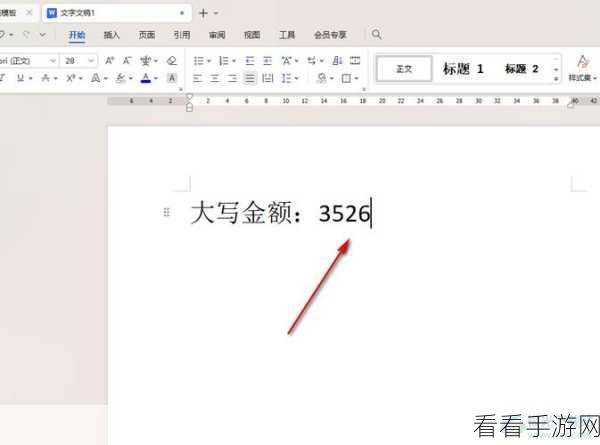Click font color A with blue bar
Viewport: 600px width, 445px height.
point(146,78)
